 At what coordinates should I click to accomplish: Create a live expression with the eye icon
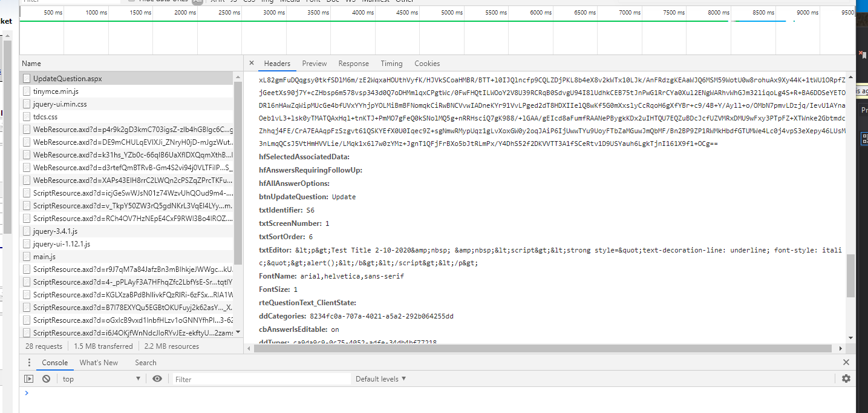pyautogui.click(x=157, y=378)
